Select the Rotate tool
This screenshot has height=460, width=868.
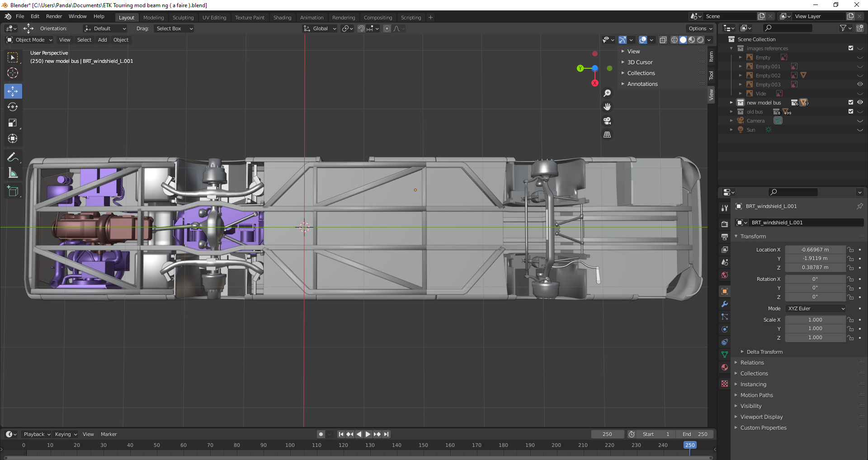[13, 107]
